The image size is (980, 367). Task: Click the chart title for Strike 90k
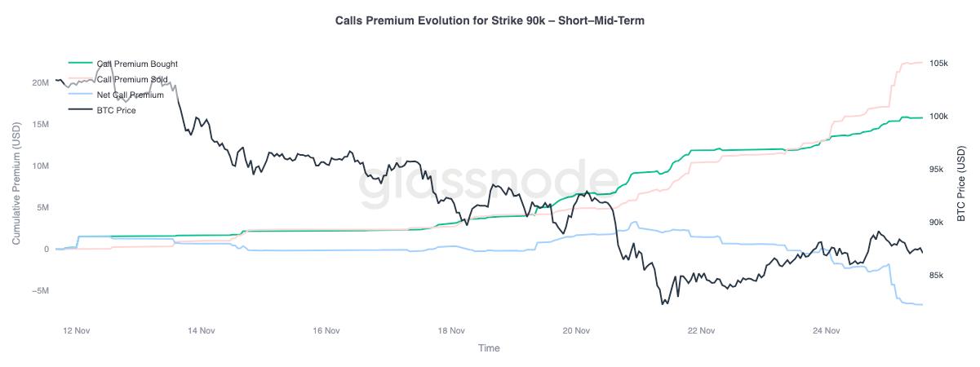[490, 20]
